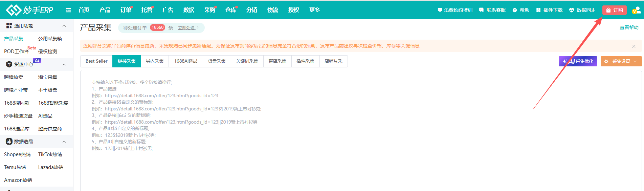Click the 立即处理 link

coord(188,28)
